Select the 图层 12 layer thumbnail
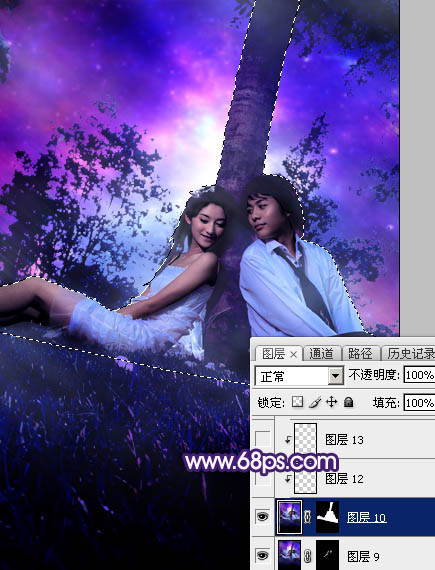Screen dimensions: 435x570 [x=305, y=478]
